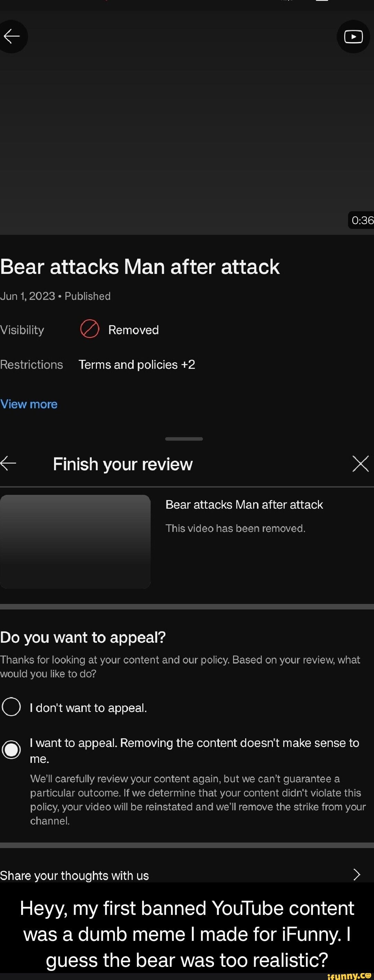Tap the video title in the review panel
Screen dimensions: 374x980
point(244,505)
